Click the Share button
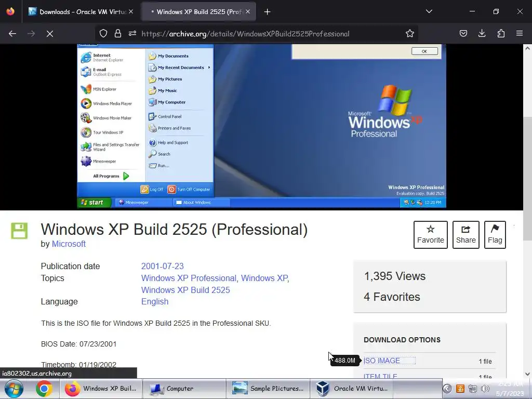 (466, 235)
